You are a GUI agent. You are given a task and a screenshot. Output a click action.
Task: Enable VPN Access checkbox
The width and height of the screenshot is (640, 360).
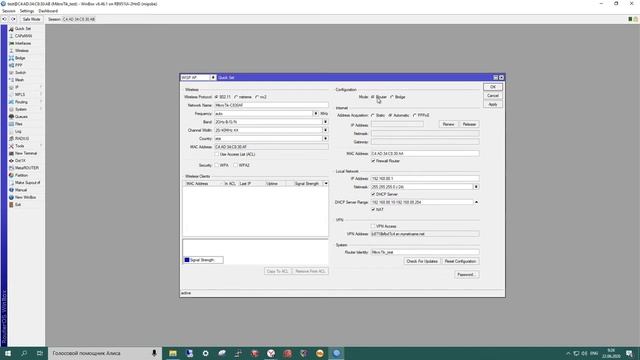click(373, 226)
